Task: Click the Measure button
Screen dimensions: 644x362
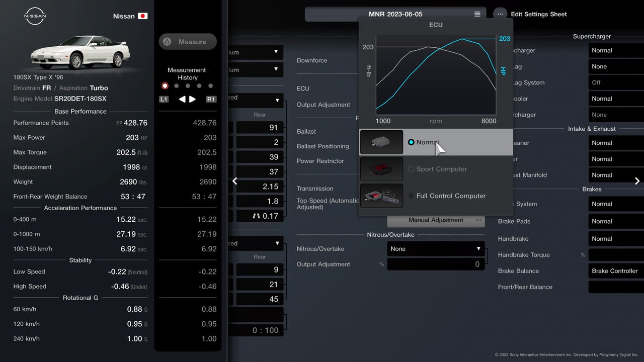Action: pyautogui.click(x=188, y=42)
